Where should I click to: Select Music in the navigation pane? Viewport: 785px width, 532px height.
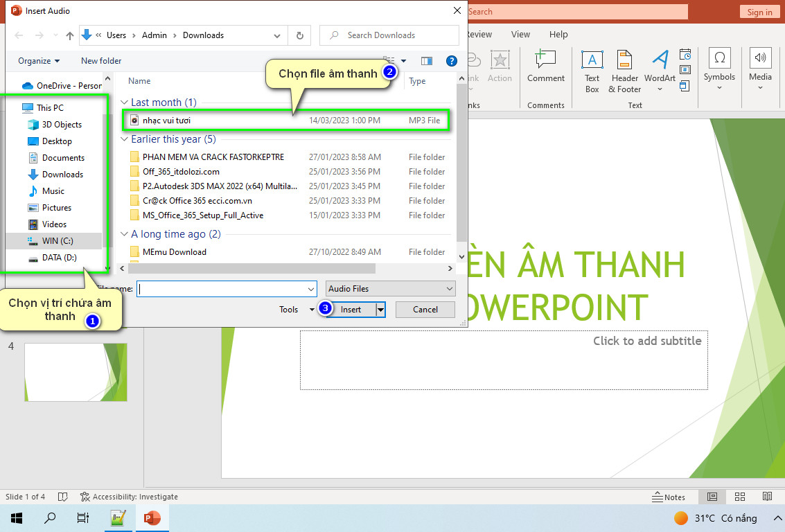click(53, 191)
